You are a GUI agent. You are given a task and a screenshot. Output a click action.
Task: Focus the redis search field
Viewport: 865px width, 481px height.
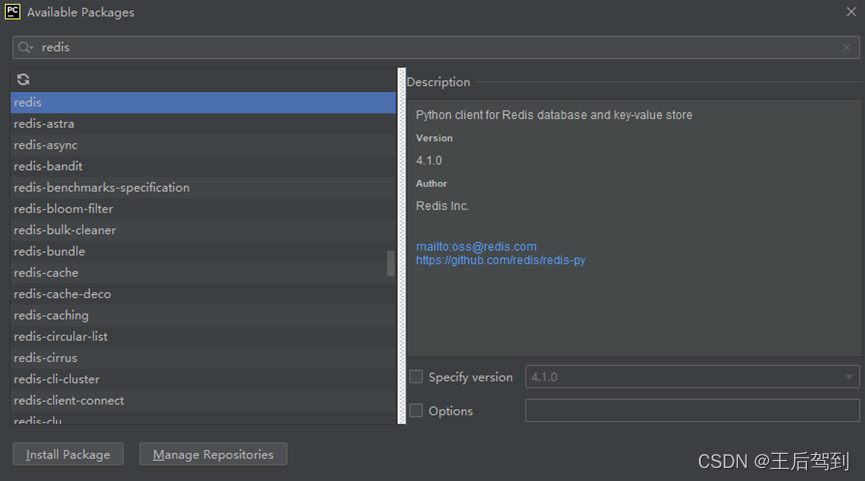click(436, 47)
